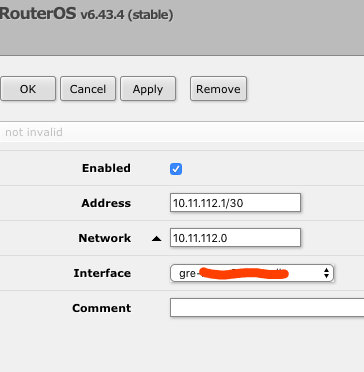Click the Interface label

pyautogui.click(x=102, y=273)
